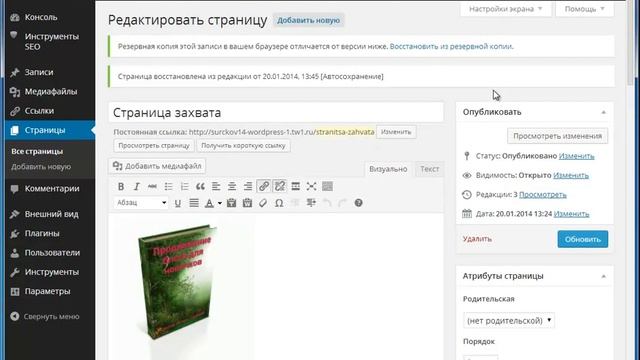Open editor help question-mark icon
The height and width of the screenshot is (360, 640).
pos(358,203)
